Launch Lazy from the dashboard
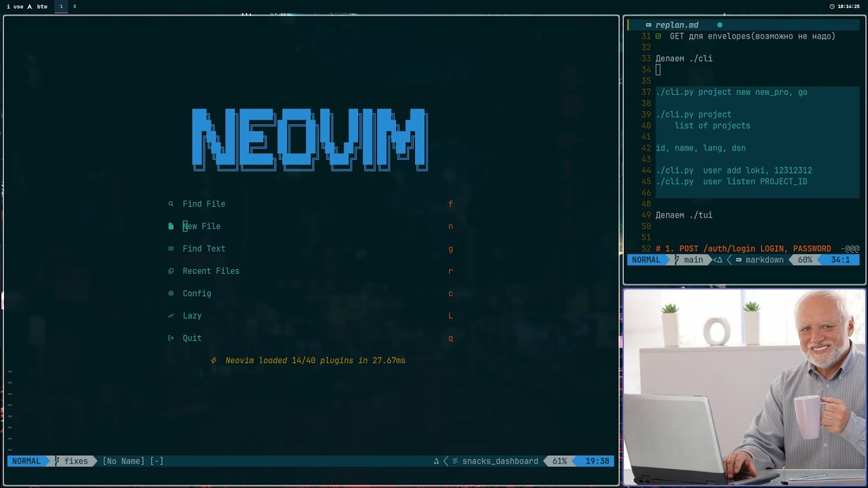 point(192,316)
